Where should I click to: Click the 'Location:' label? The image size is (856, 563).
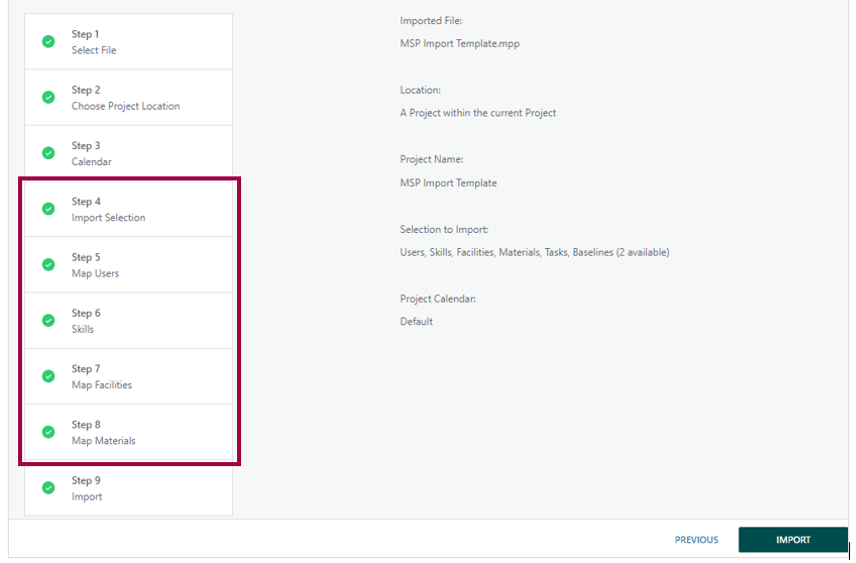pos(420,90)
